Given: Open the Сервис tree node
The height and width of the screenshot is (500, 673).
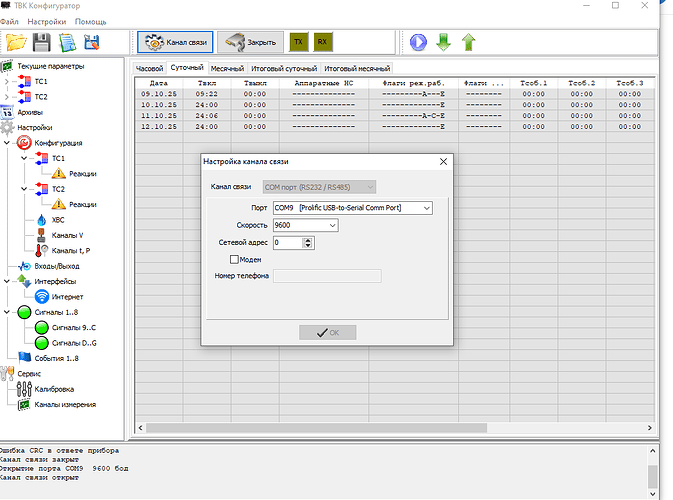Looking at the screenshot, I should (29, 374).
